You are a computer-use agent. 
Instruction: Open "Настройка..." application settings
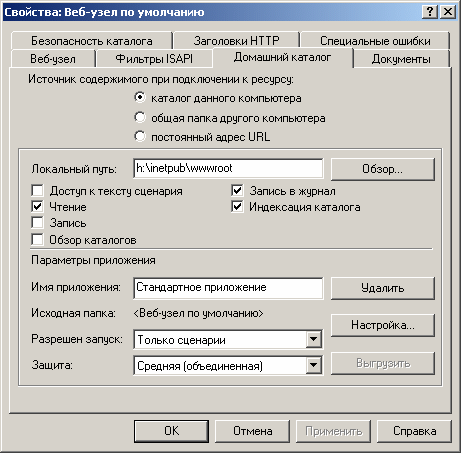pyautogui.click(x=383, y=325)
